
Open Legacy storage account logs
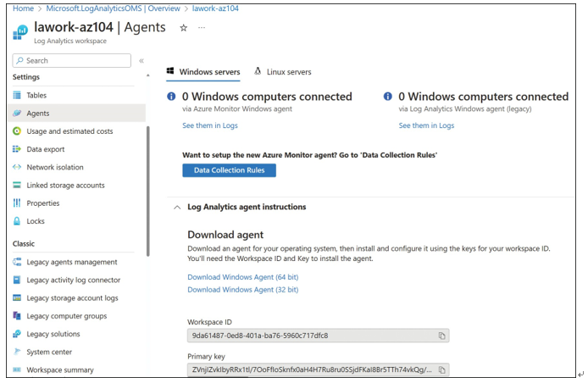(76, 298)
